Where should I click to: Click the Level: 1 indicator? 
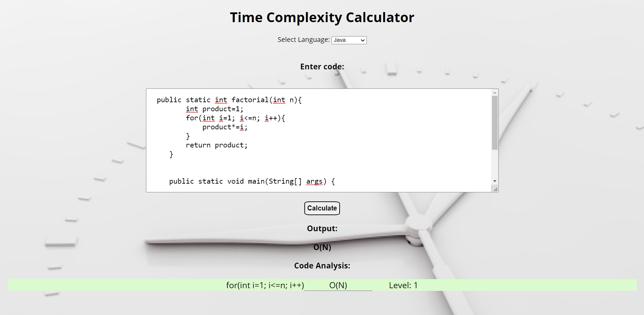click(x=403, y=285)
